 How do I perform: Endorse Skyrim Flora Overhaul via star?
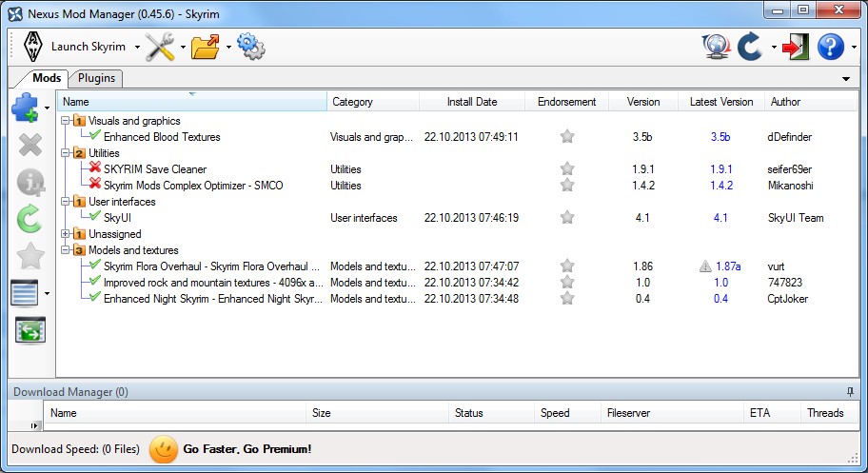(567, 266)
